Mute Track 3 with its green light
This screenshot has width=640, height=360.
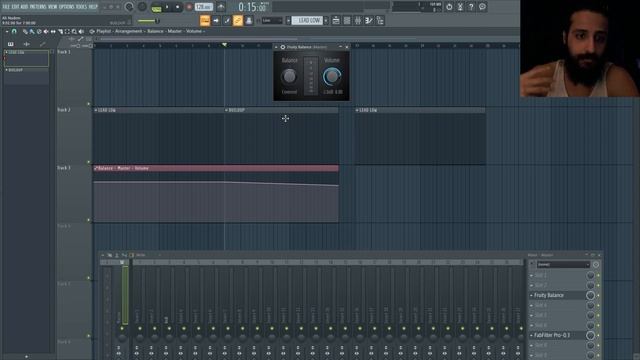pyautogui.click(x=89, y=220)
